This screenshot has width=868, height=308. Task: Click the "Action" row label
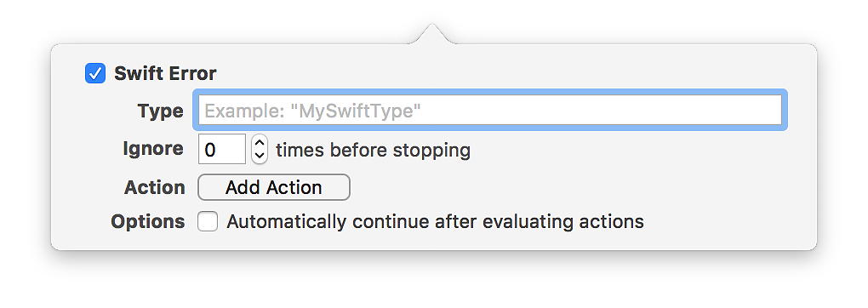[154, 187]
